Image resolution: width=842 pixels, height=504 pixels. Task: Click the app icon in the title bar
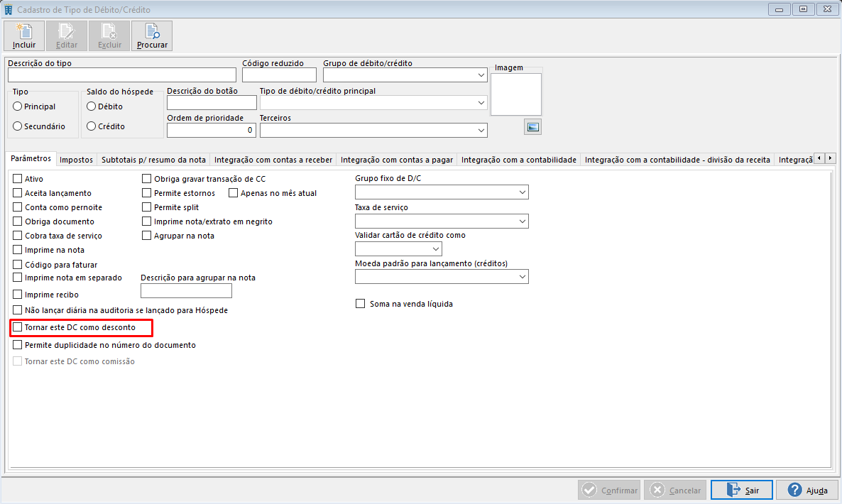[8, 10]
